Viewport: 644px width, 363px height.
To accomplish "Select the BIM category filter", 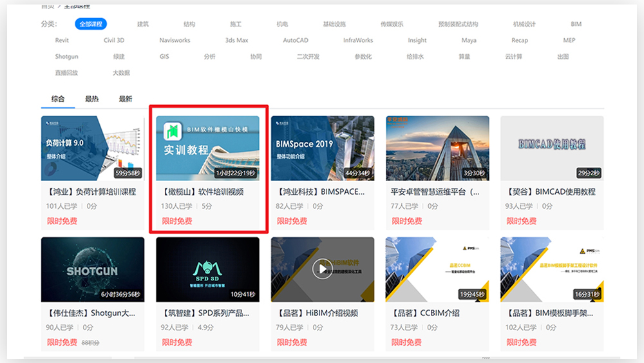I will coord(576,25).
